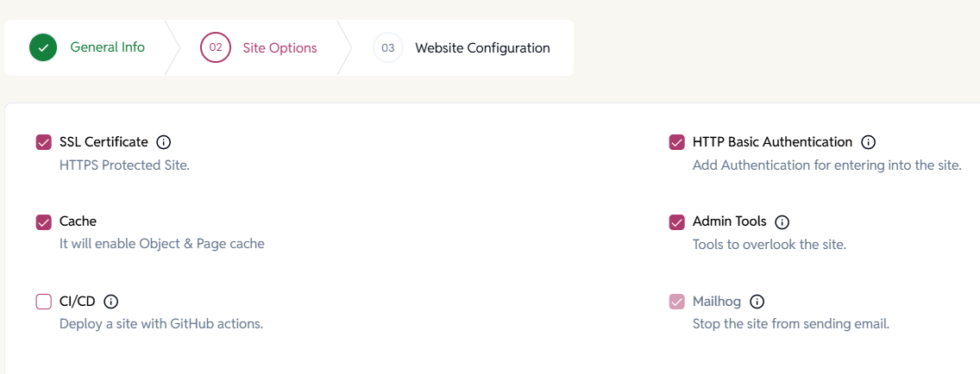The height and width of the screenshot is (374, 980).
Task: Disable the Cache checkbox
Action: pos(44,222)
